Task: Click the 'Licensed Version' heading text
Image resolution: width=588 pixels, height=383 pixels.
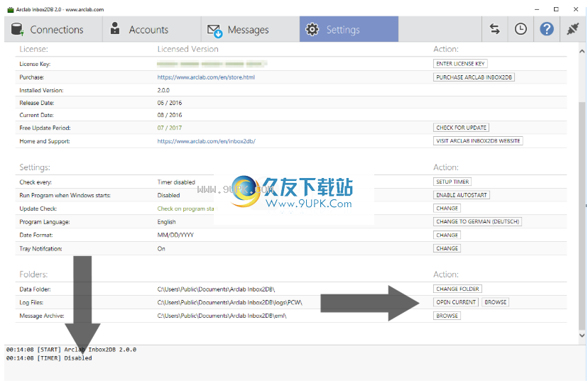Action: [188, 49]
